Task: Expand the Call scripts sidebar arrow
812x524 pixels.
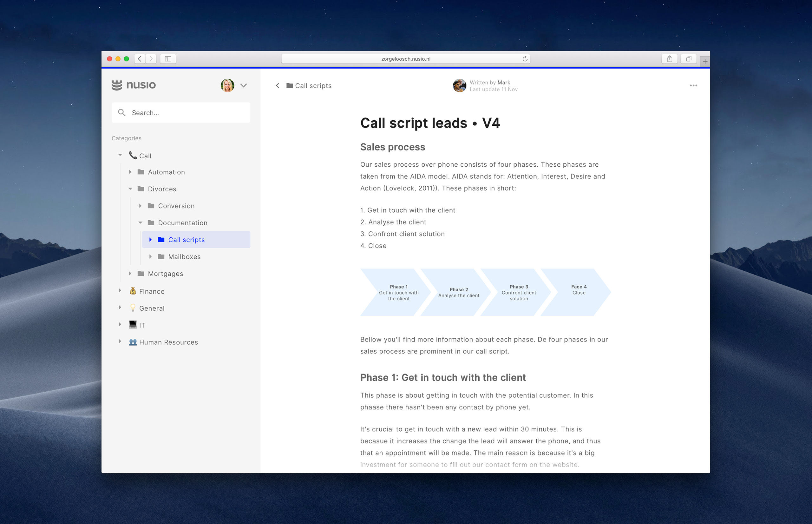Action: [150, 240]
